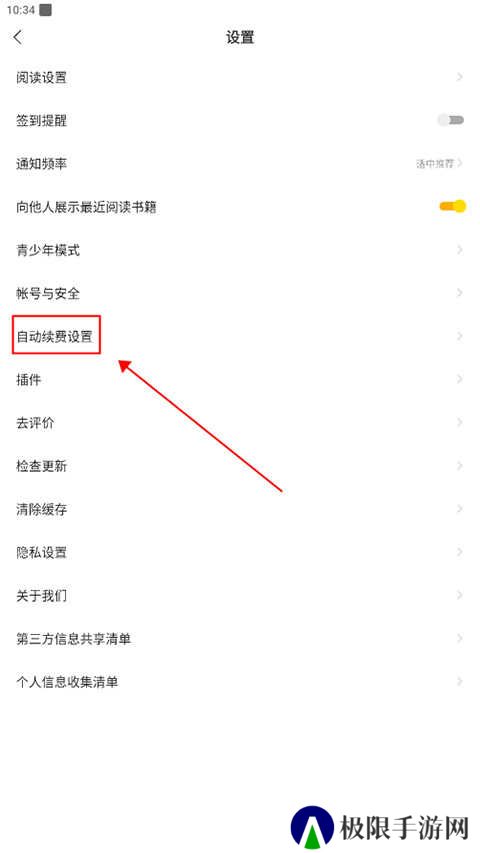Tap the status bar notification square icon
Screen dimensions: 480x853
[x=46, y=10]
